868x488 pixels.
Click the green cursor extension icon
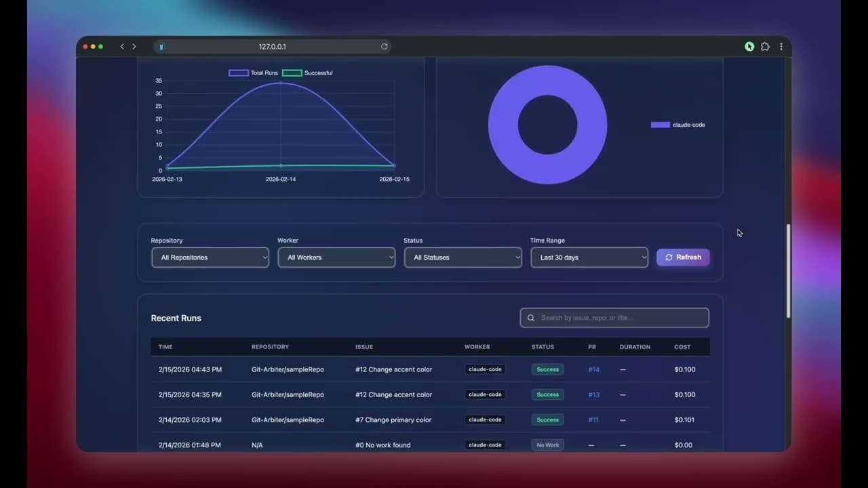(749, 46)
